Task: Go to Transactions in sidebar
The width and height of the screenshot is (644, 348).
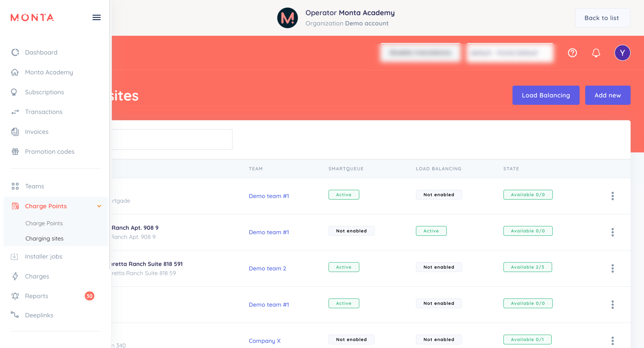Action: tap(44, 112)
